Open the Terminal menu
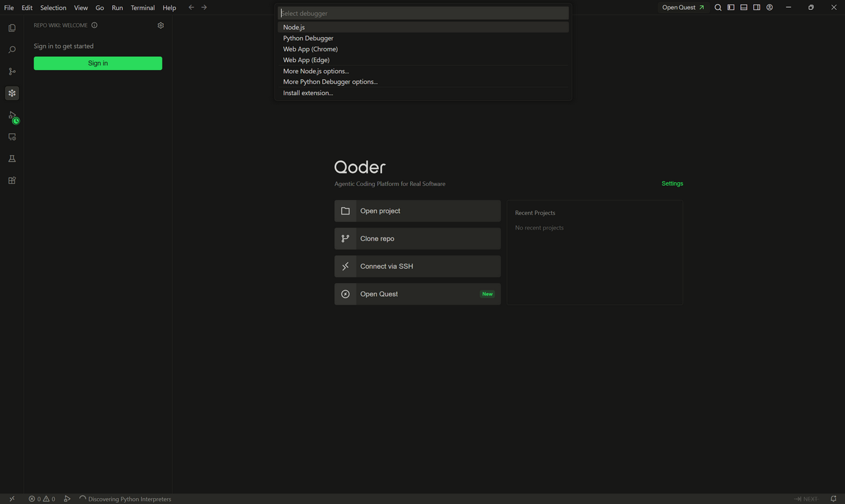Image resolution: width=845 pixels, height=504 pixels. pos(143,7)
